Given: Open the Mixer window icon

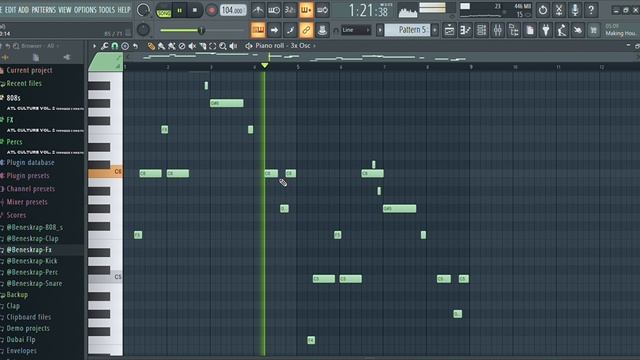Looking at the screenshot, I should pyautogui.click(x=498, y=30).
